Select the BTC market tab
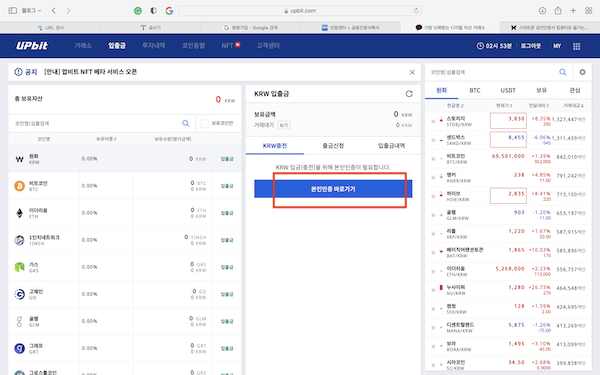The image size is (600, 375). click(475, 90)
